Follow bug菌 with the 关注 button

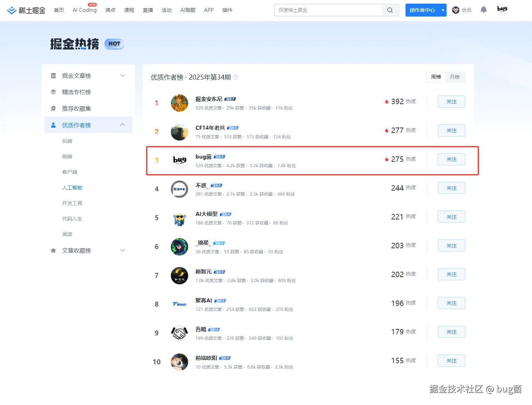coord(451,159)
